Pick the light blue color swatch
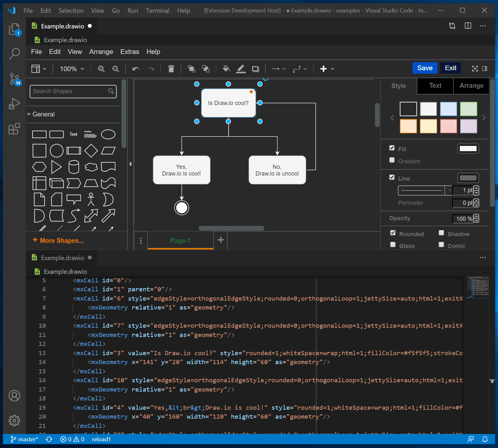Viewport: 498px width, 448px height. coord(449,109)
